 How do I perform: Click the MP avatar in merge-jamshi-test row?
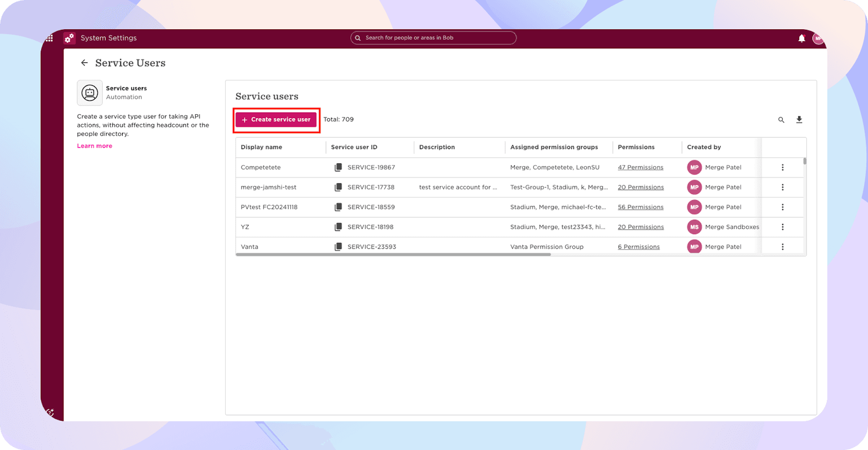[694, 187]
